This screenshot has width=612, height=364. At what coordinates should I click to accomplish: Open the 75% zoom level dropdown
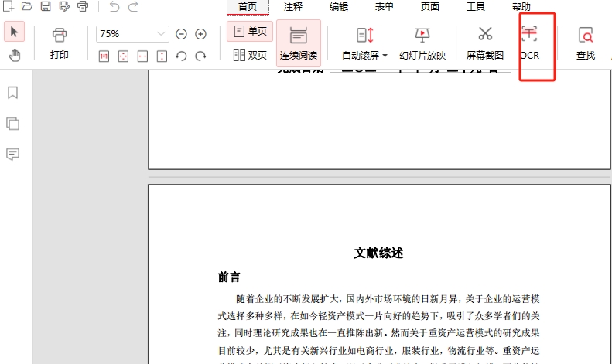coord(162,34)
